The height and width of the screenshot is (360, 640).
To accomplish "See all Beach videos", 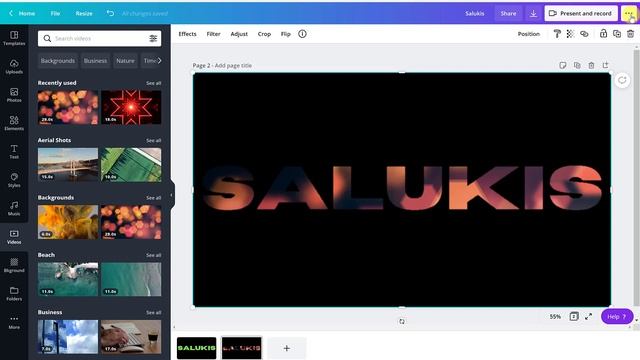I will point(153,255).
